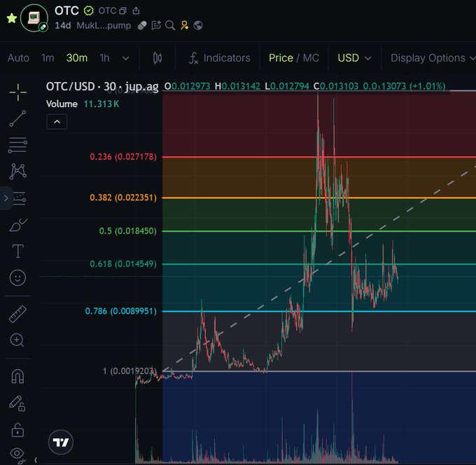Click the 0.5 (0.018450) Fibonacci label

tap(128, 231)
